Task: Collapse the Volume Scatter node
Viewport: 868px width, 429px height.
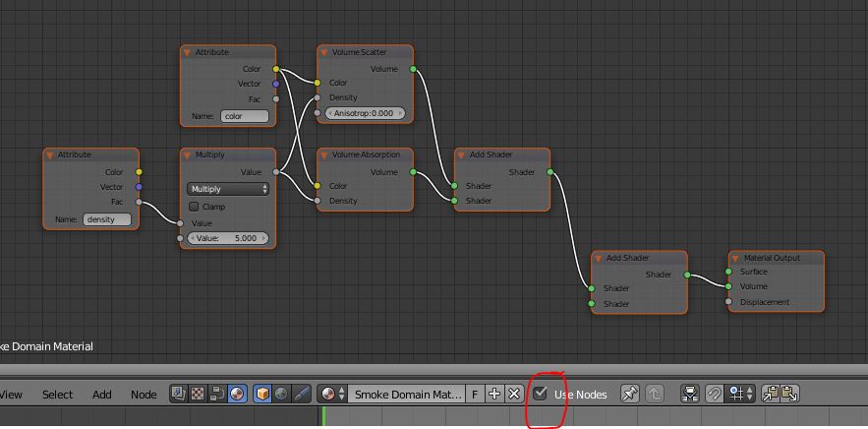Action: click(x=324, y=52)
